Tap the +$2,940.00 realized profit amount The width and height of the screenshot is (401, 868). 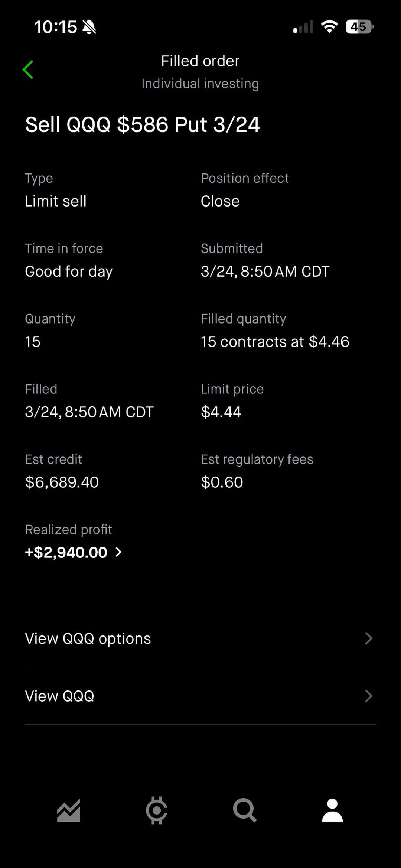[66, 552]
